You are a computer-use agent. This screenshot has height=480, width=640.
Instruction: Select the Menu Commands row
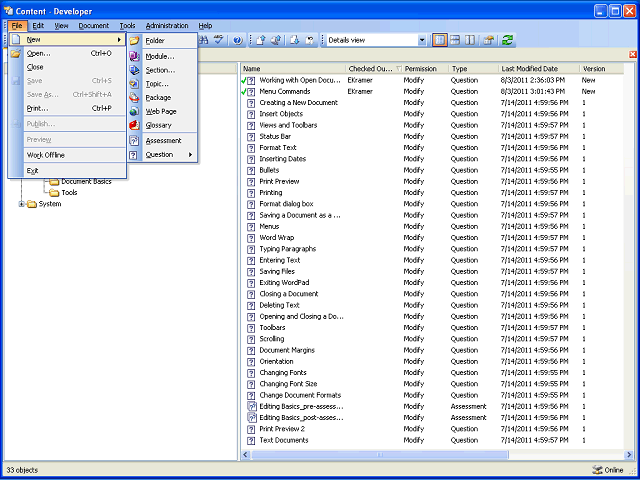point(432,91)
